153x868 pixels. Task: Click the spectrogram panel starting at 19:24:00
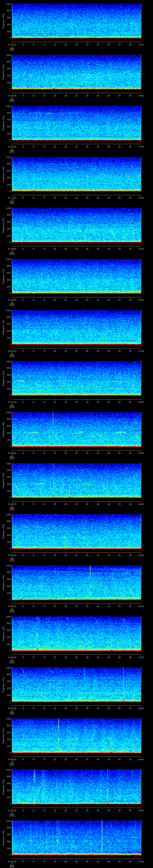76,531
